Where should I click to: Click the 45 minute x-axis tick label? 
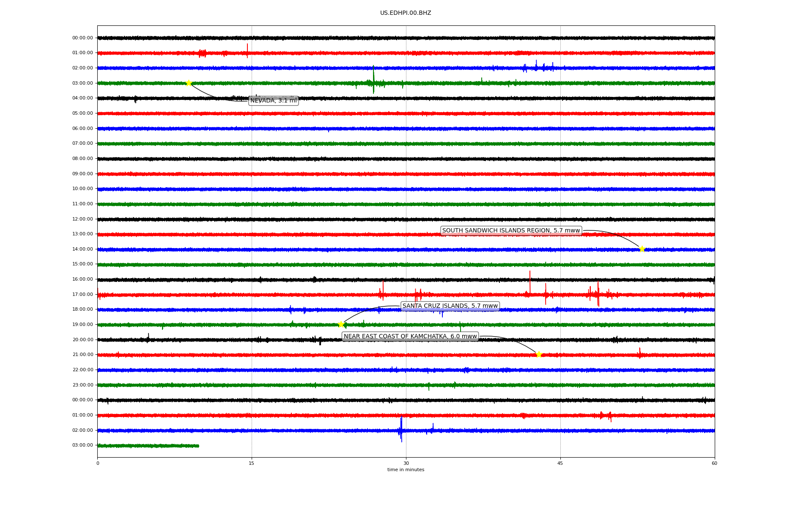tap(560, 463)
